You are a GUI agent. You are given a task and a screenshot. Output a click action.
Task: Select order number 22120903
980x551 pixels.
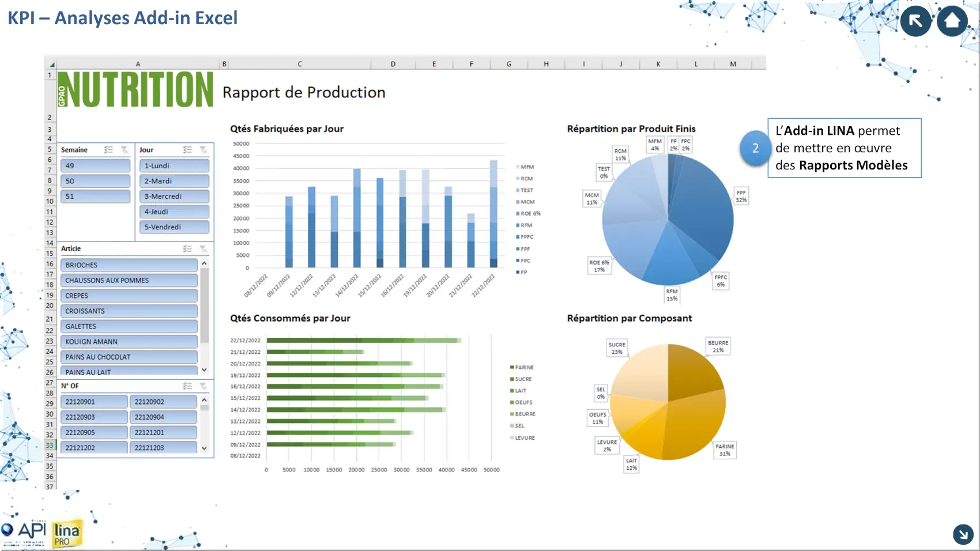tap(94, 417)
